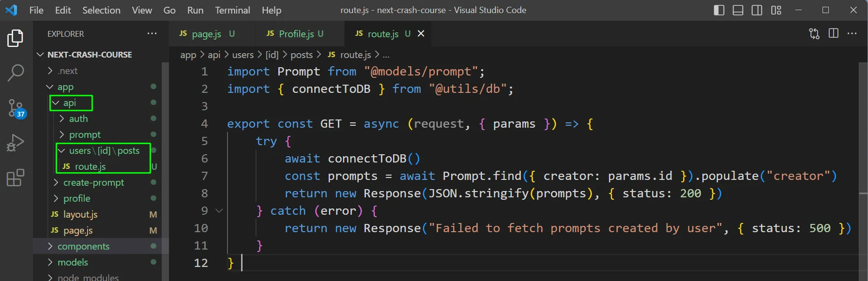Click JS icon beside route.js in breadcrumb
Viewport: 868px width, 281px height.
click(x=332, y=55)
